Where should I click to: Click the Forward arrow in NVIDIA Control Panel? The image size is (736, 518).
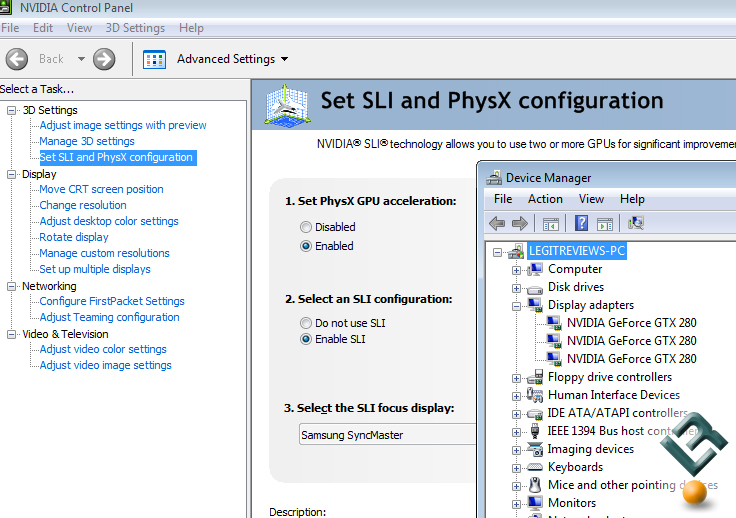tap(104, 59)
